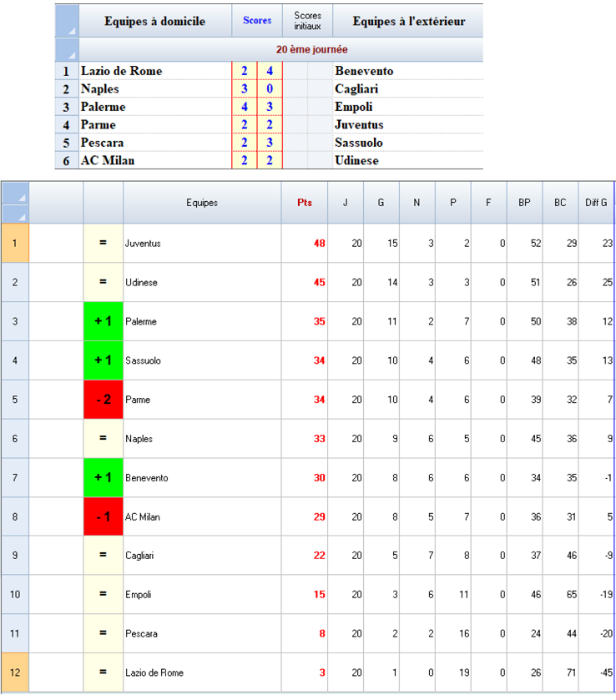Select 'Udinese' in the standings table
The width and height of the screenshot is (616, 700).
[x=202, y=282]
